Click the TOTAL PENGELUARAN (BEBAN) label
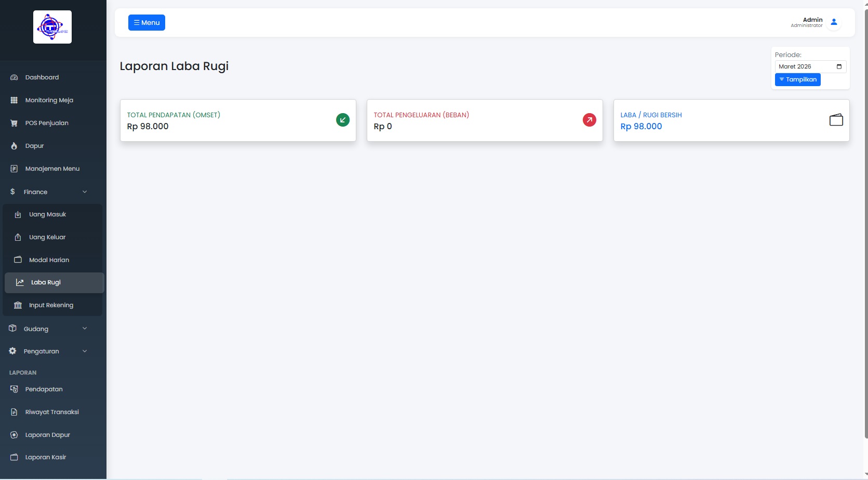The height and width of the screenshot is (480, 868). click(421, 115)
